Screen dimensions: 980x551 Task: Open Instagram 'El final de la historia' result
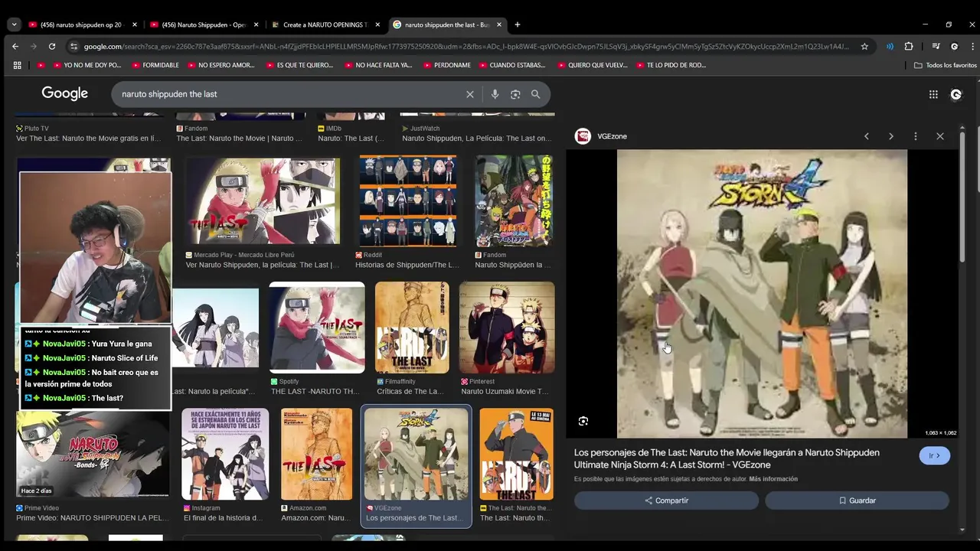click(225, 454)
